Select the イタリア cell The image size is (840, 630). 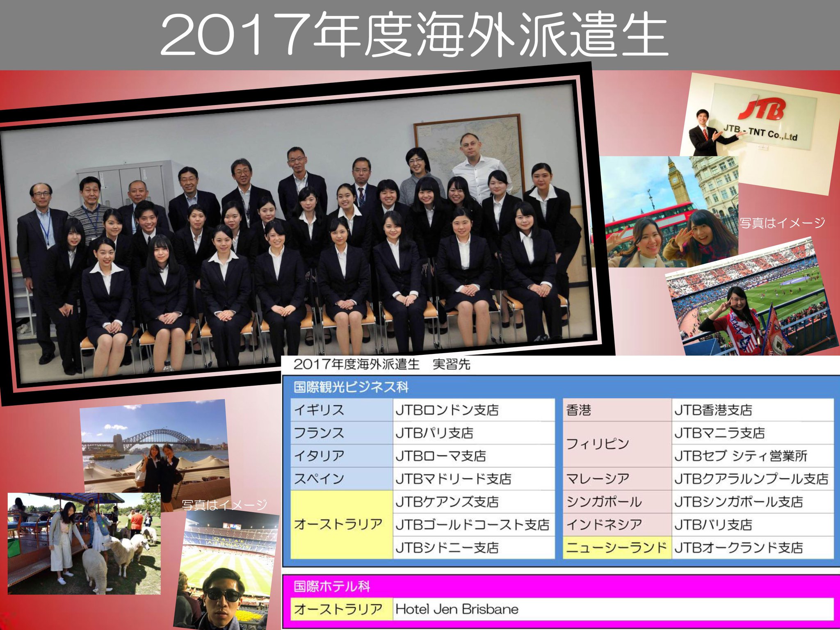click(x=342, y=456)
